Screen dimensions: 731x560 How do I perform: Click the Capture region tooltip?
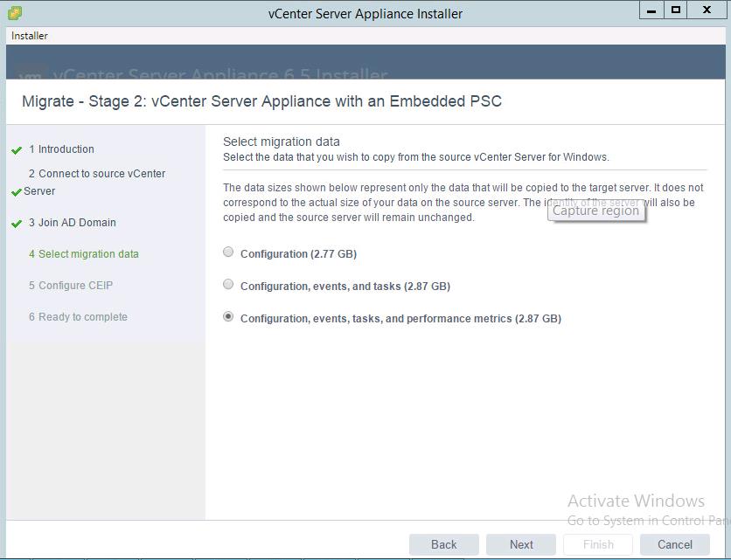[596, 211]
